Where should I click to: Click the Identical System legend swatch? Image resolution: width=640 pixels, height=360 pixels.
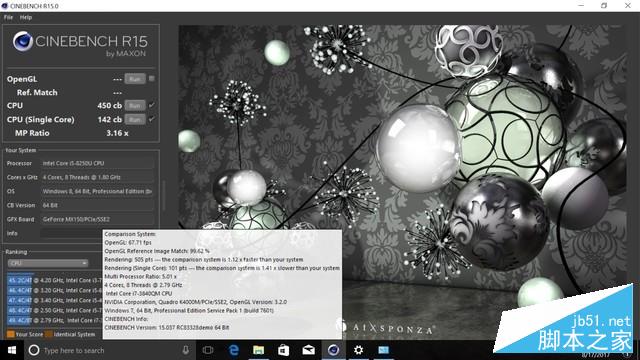click(x=49, y=334)
